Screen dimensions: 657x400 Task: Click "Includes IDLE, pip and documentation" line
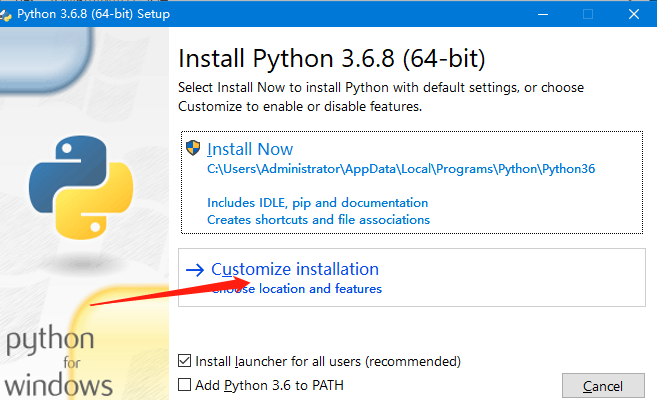[x=317, y=203]
